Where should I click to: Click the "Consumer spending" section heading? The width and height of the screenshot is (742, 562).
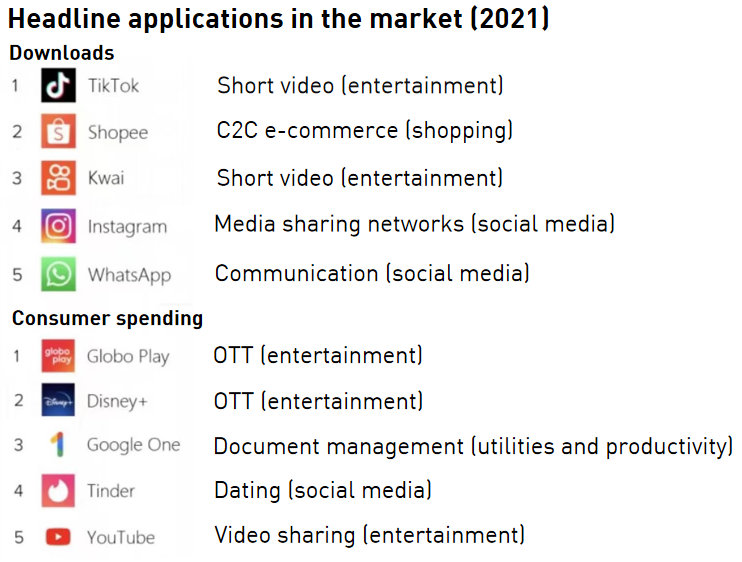point(107,319)
